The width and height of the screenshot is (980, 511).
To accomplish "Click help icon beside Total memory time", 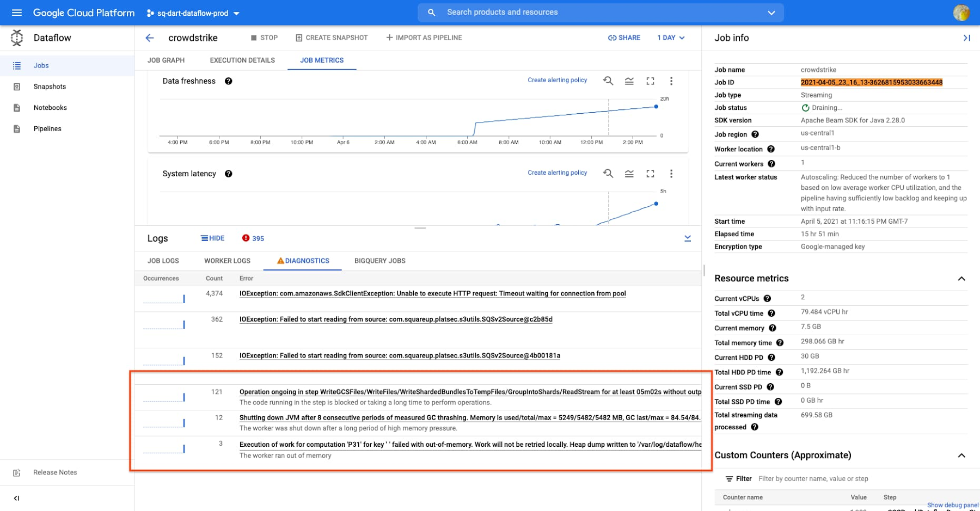I will [x=780, y=343].
